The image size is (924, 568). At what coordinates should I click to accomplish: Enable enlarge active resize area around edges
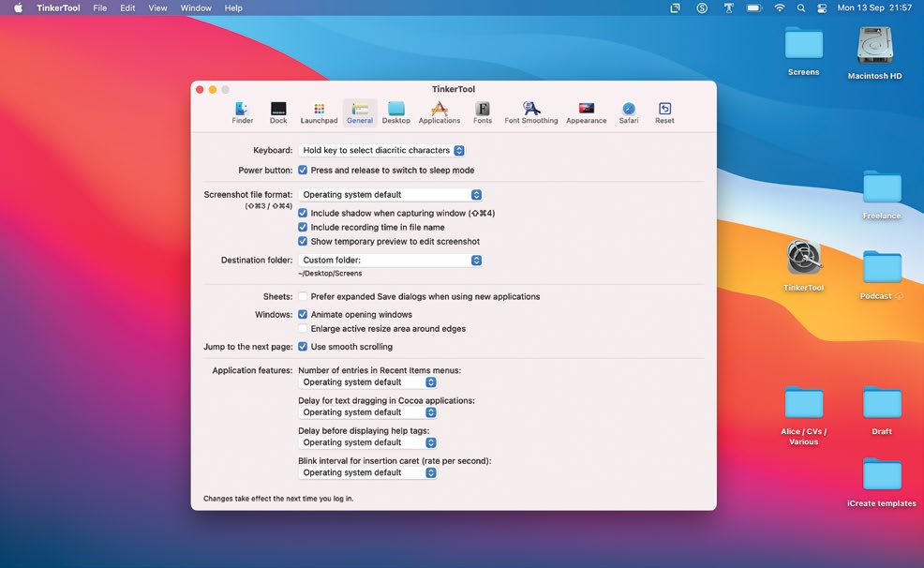pos(303,328)
